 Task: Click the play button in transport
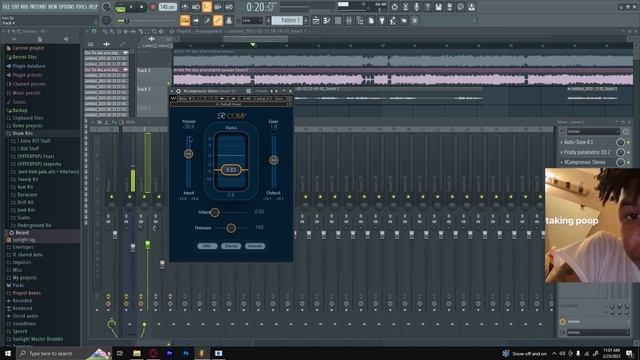point(131,7)
